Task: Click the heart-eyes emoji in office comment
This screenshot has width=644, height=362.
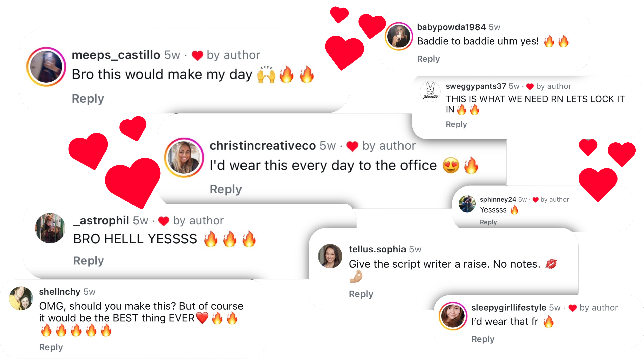Action: 451,166
